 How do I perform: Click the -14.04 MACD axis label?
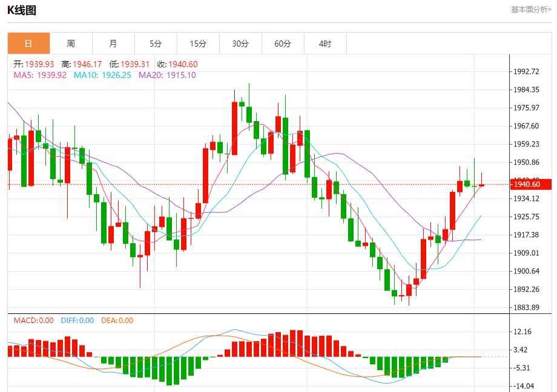click(524, 386)
